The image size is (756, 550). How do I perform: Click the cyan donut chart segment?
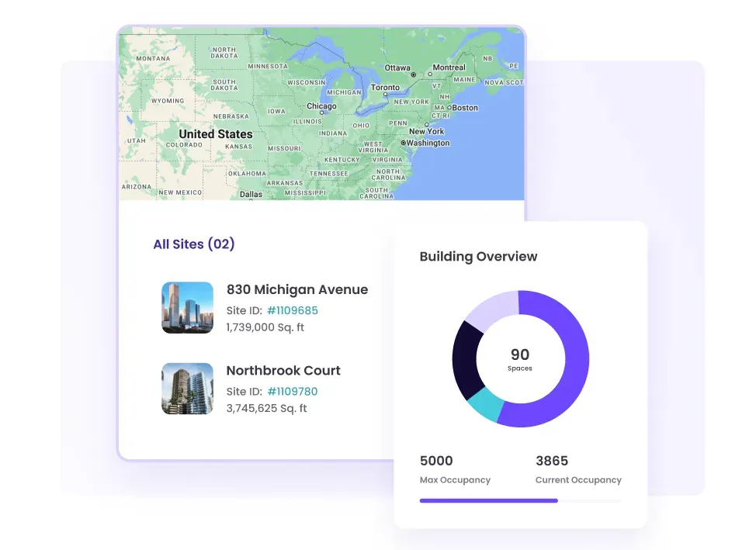(x=487, y=406)
